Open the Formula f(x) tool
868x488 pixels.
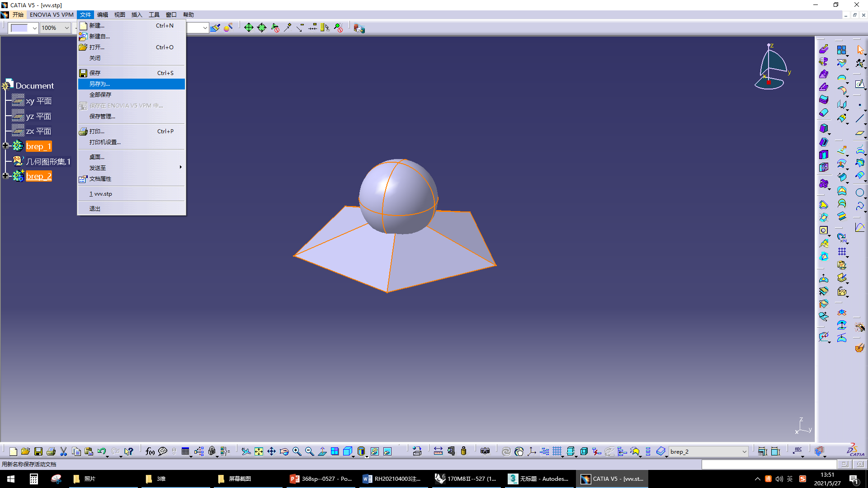click(x=150, y=451)
